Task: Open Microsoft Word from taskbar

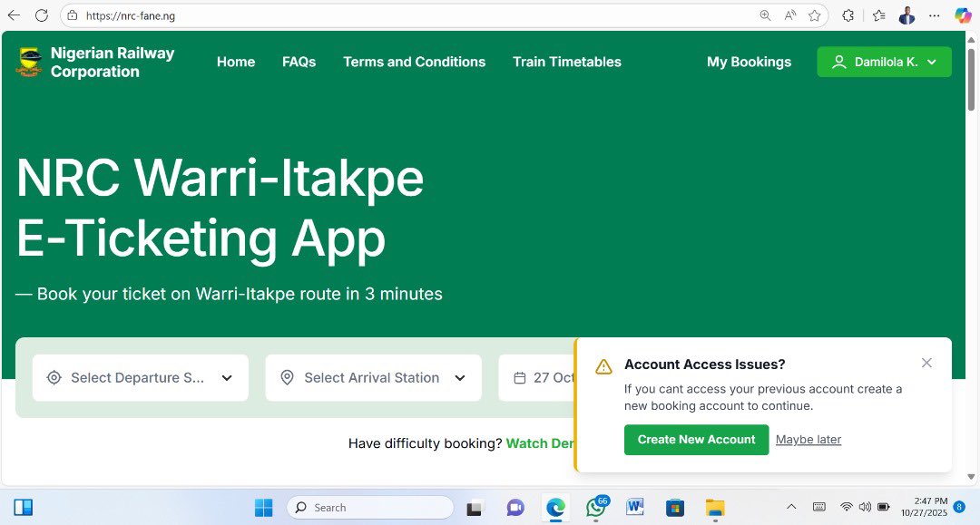Action: (635, 508)
